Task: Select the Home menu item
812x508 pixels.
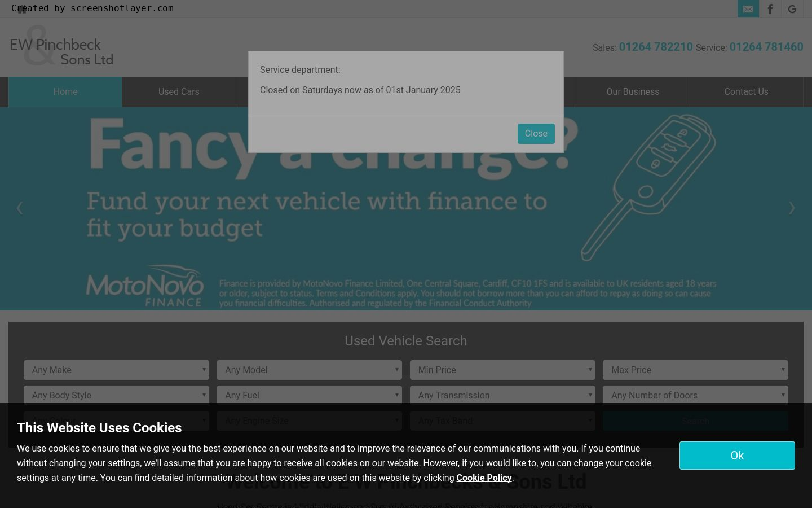Action: tap(65, 92)
